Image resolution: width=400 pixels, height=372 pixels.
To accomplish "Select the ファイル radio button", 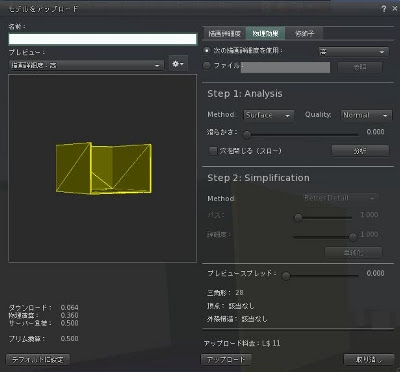I will click(x=207, y=66).
